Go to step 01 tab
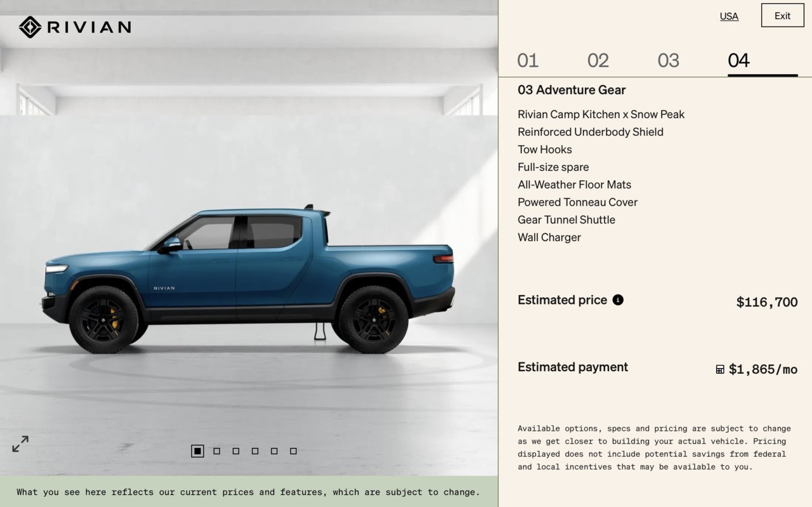Viewport: 812px width, 507px height. click(528, 60)
